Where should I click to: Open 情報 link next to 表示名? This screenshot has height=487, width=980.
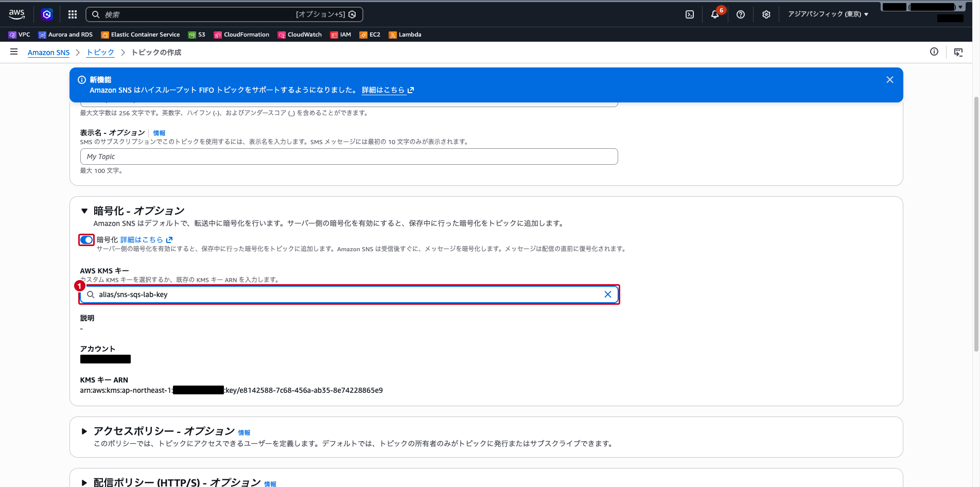(x=159, y=133)
